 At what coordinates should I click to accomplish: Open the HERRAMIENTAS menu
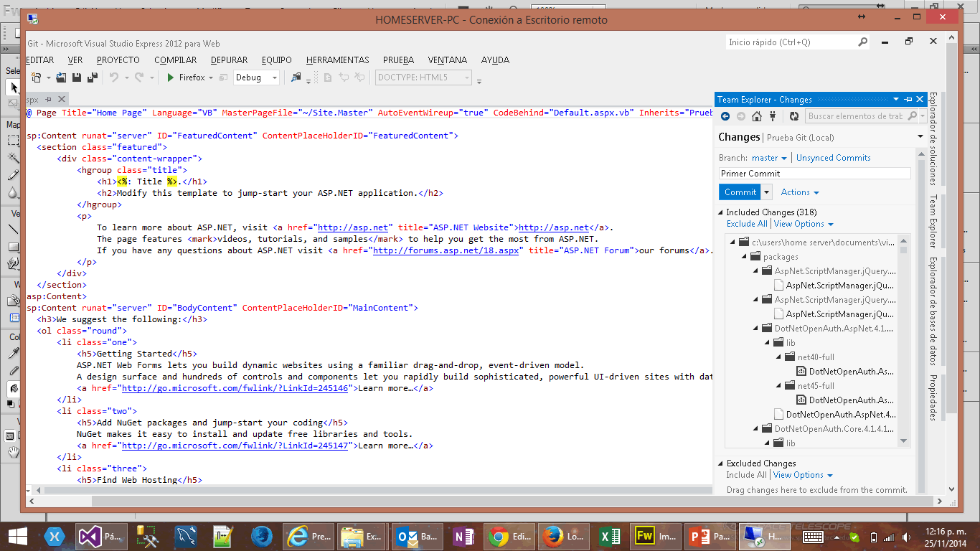click(337, 60)
